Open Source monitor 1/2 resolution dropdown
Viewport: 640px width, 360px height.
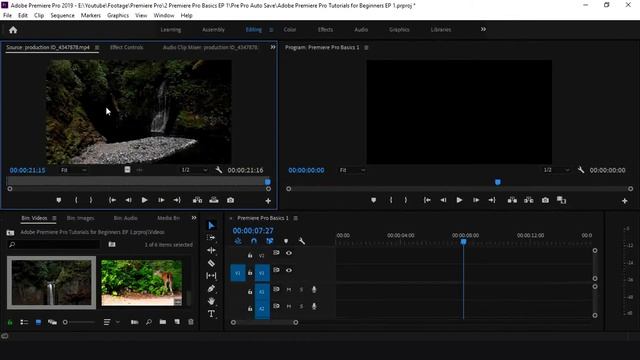click(194, 170)
